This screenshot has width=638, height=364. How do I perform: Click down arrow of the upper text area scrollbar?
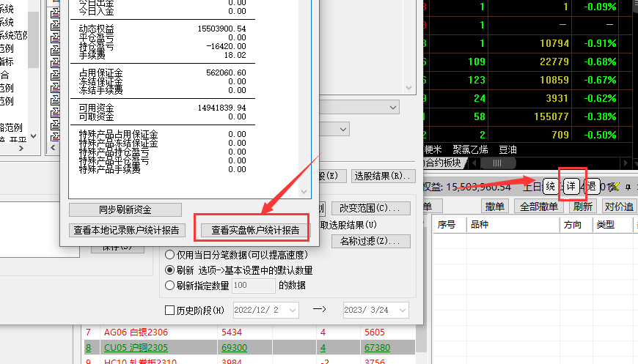[x=409, y=88]
